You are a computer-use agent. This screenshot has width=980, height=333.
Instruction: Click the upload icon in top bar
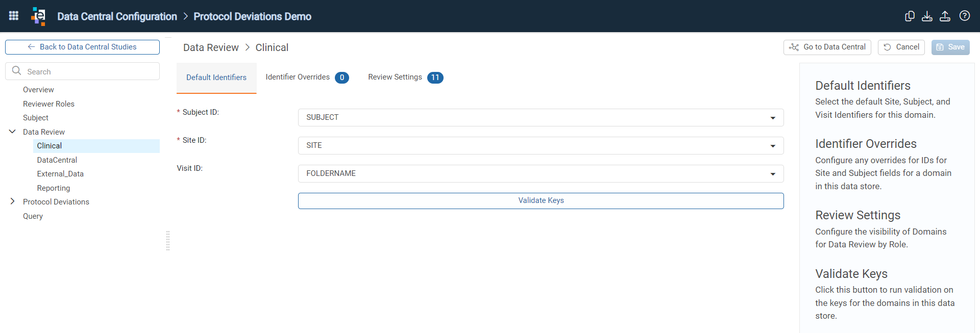(945, 16)
